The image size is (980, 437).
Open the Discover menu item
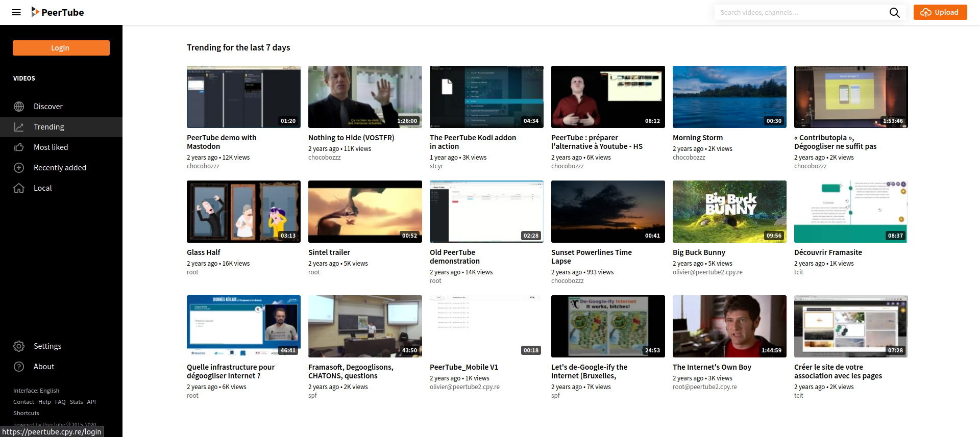pos(61,107)
